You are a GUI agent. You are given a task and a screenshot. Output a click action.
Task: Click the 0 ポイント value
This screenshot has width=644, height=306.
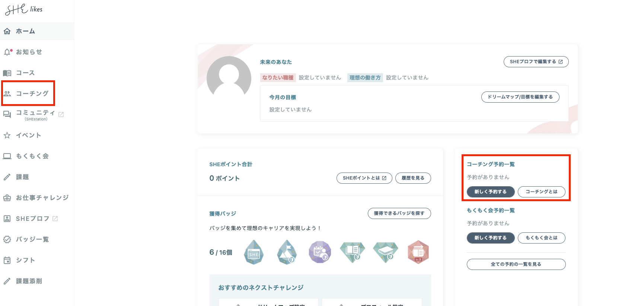(224, 178)
